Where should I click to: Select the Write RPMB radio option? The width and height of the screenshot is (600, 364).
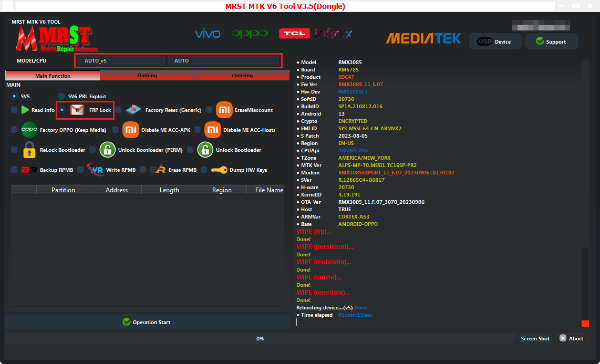(x=80, y=170)
